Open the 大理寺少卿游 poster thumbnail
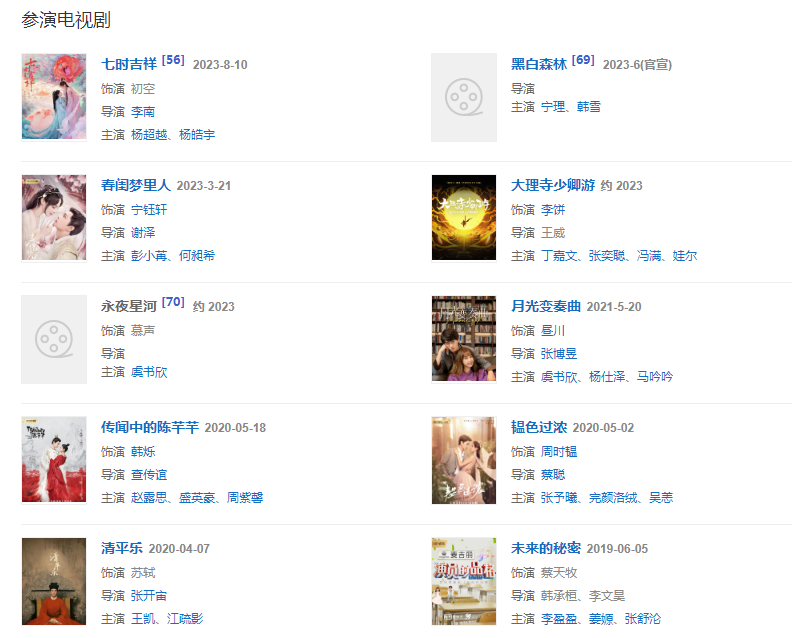This screenshot has height=638, width=792. [x=464, y=218]
